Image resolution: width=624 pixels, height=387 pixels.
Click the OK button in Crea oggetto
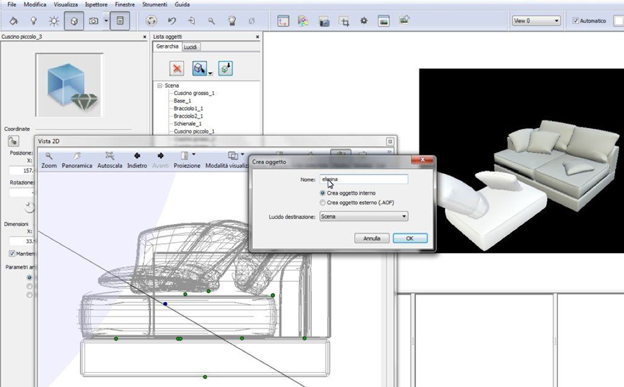[410, 238]
